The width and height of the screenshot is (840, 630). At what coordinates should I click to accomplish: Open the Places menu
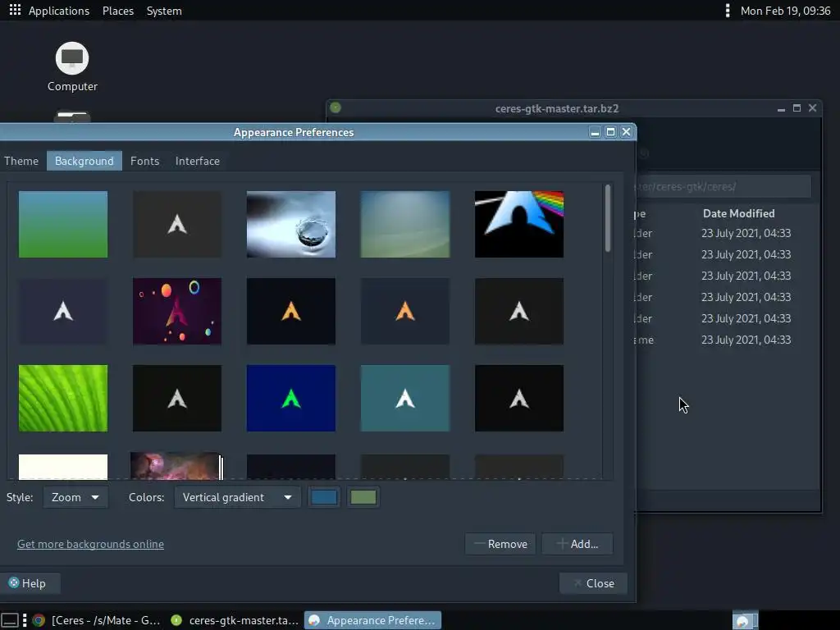click(x=118, y=11)
